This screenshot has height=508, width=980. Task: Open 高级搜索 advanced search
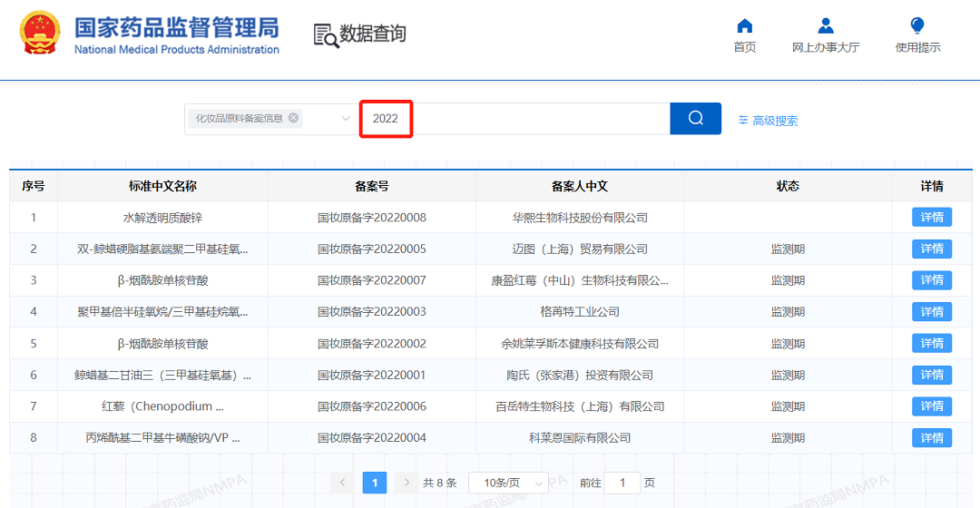tap(768, 120)
